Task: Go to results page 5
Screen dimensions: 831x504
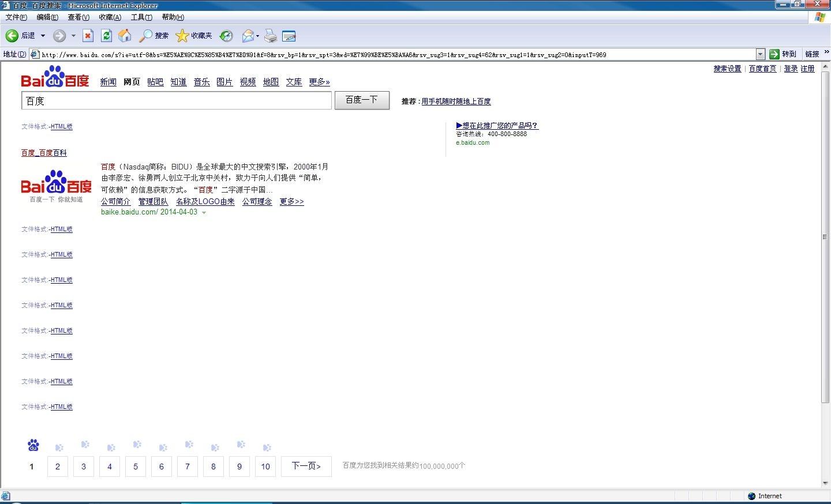Action: pyautogui.click(x=136, y=467)
